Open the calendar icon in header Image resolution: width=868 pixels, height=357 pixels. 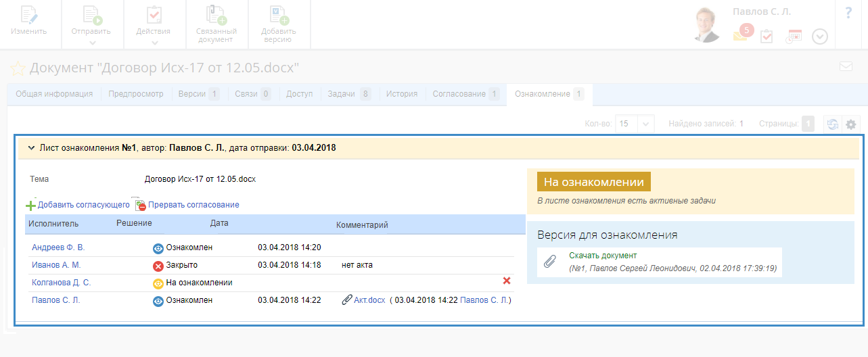(x=793, y=36)
